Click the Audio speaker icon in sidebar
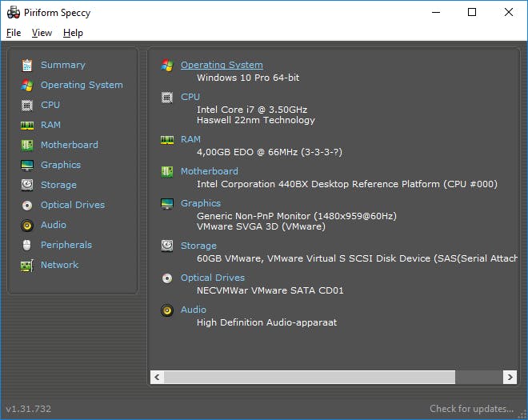 tap(27, 225)
